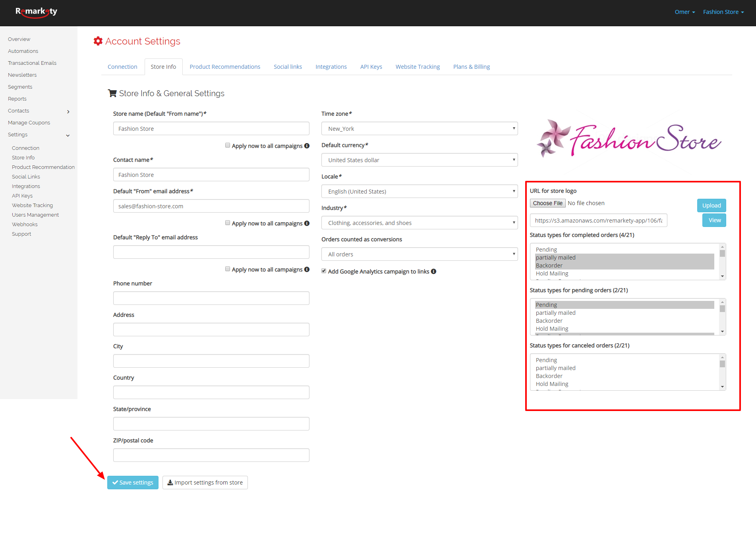The width and height of the screenshot is (756, 537).
Task: Open Newsletters in the sidebar
Action: click(x=22, y=75)
